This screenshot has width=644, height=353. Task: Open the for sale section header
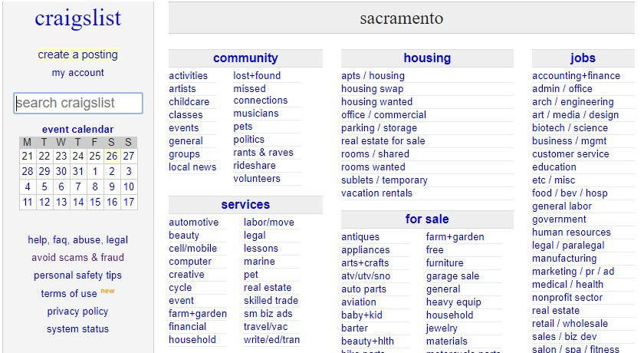pos(427,219)
